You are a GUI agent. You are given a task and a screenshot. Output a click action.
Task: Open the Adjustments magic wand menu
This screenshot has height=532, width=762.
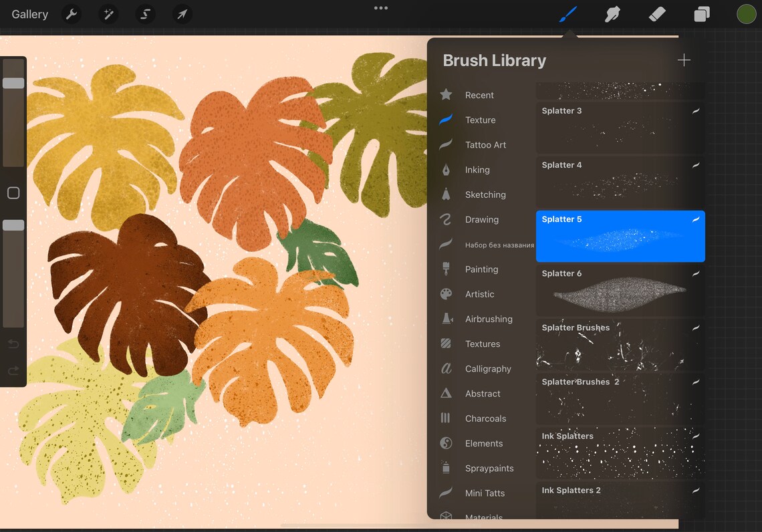[108, 14]
